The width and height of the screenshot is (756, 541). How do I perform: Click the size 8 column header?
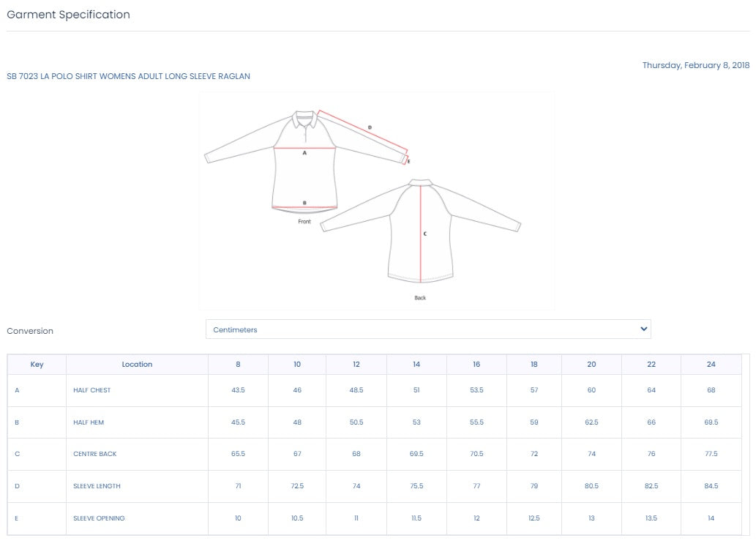pyautogui.click(x=238, y=365)
